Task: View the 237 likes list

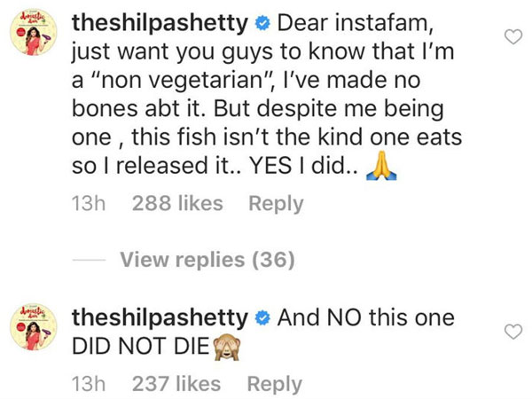Action: click(x=175, y=384)
